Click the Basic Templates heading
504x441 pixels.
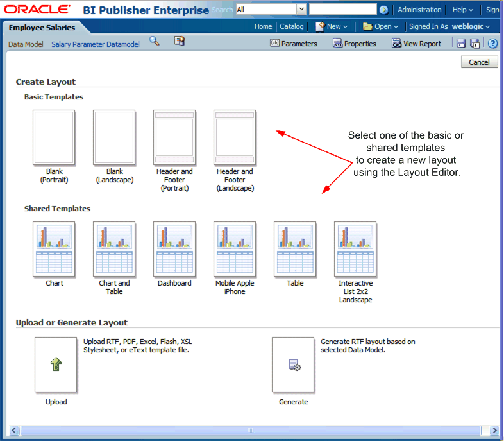pos(54,97)
